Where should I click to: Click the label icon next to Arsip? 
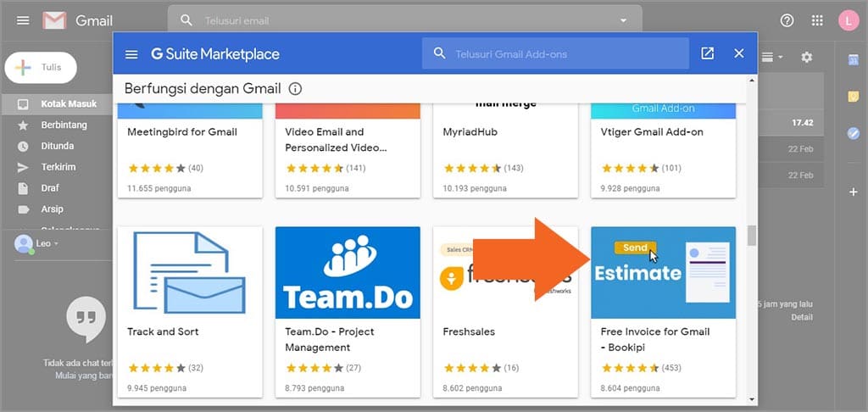click(23, 209)
